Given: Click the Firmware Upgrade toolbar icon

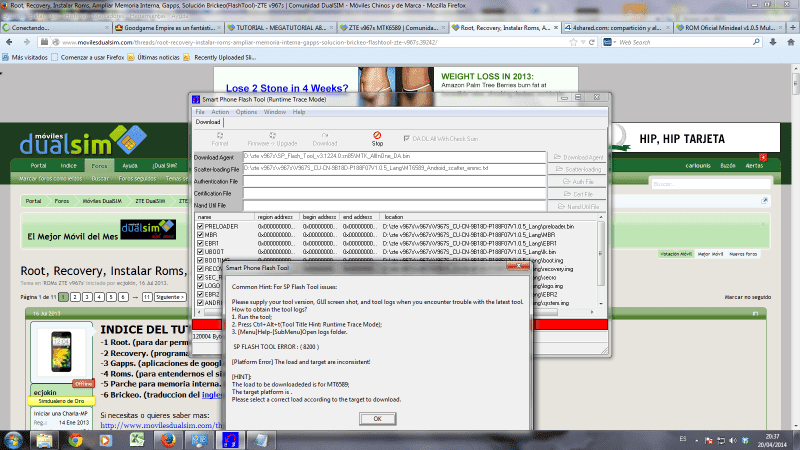Looking at the screenshot, I should coord(272,136).
